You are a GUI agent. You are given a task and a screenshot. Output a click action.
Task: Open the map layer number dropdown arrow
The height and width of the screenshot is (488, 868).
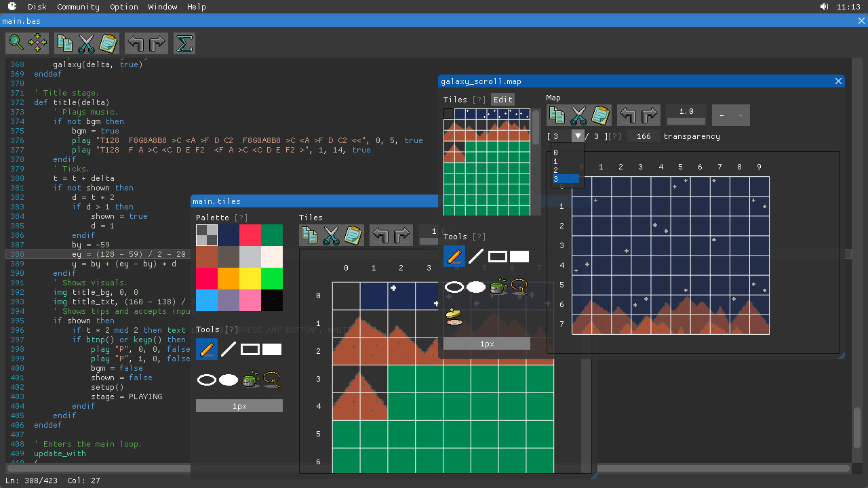coord(578,136)
